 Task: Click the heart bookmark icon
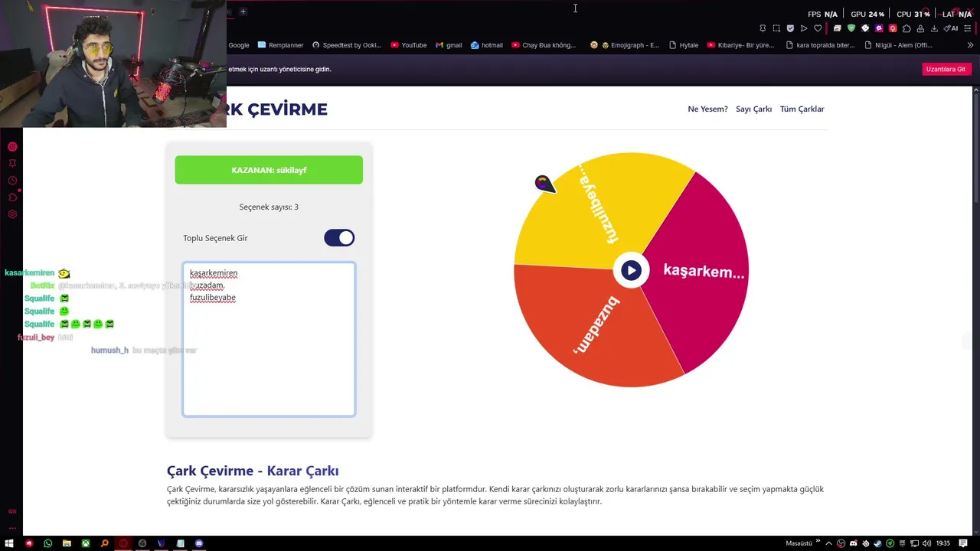tap(818, 28)
